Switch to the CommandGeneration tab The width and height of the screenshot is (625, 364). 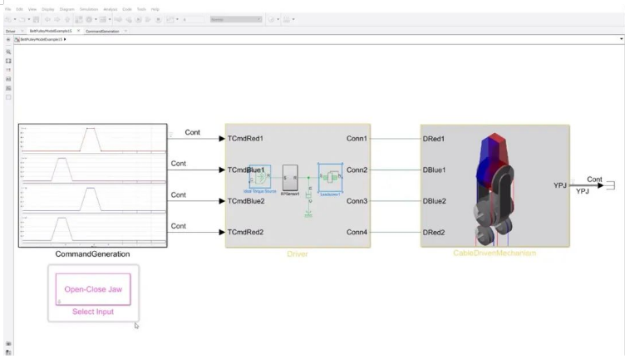point(103,31)
